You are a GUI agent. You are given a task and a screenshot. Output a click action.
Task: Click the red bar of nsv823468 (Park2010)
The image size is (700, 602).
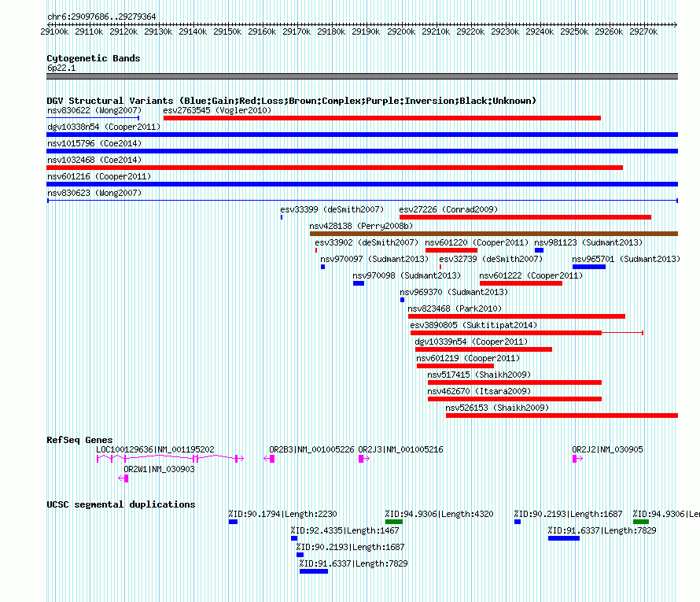click(x=517, y=316)
